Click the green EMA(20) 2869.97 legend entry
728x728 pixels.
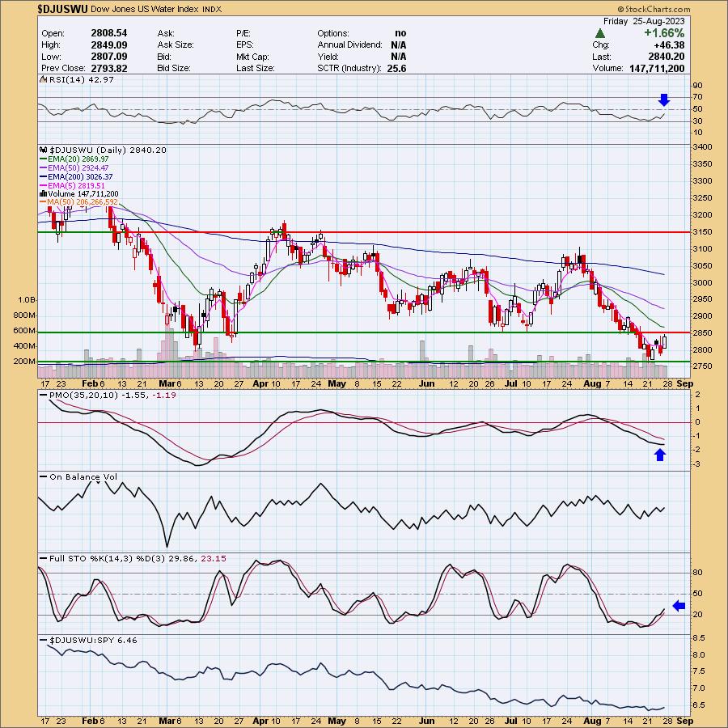[74, 159]
